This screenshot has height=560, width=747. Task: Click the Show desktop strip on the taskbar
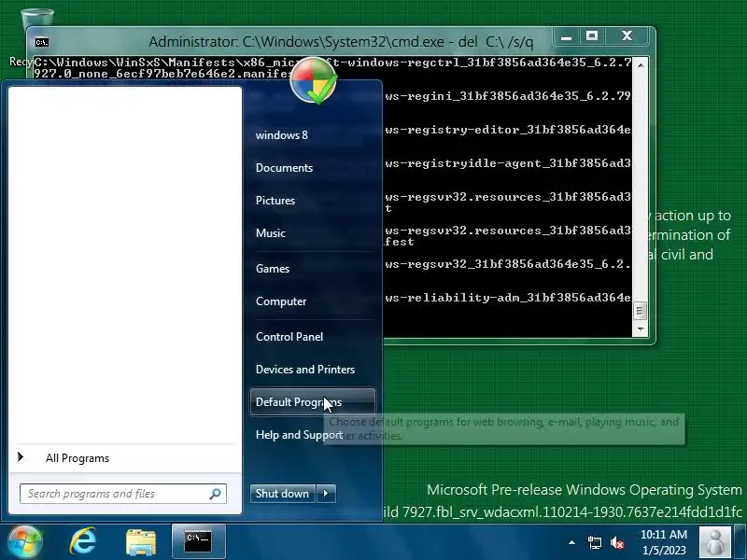point(740,542)
